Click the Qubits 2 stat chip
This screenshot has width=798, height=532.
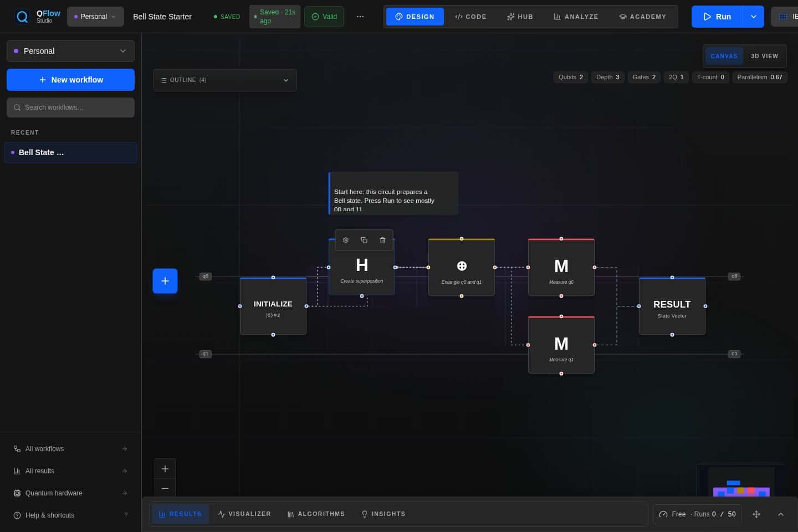(x=571, y=77)
